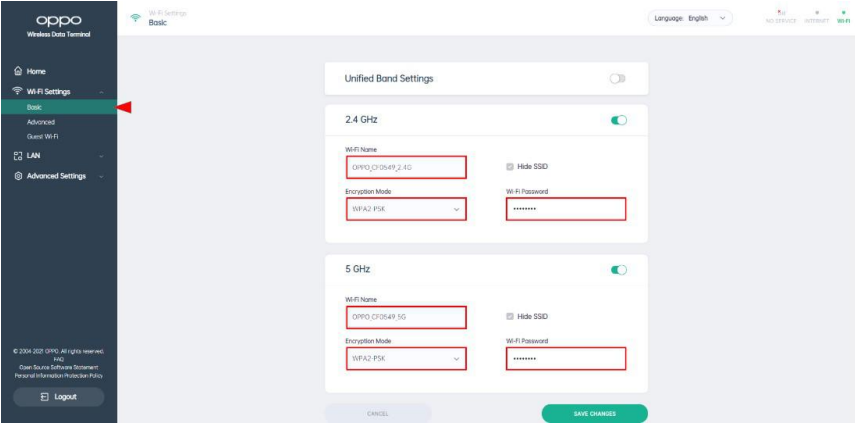
Task: Open the Advanced page under Wi-Fi Settings
Action: coord(42,122)
